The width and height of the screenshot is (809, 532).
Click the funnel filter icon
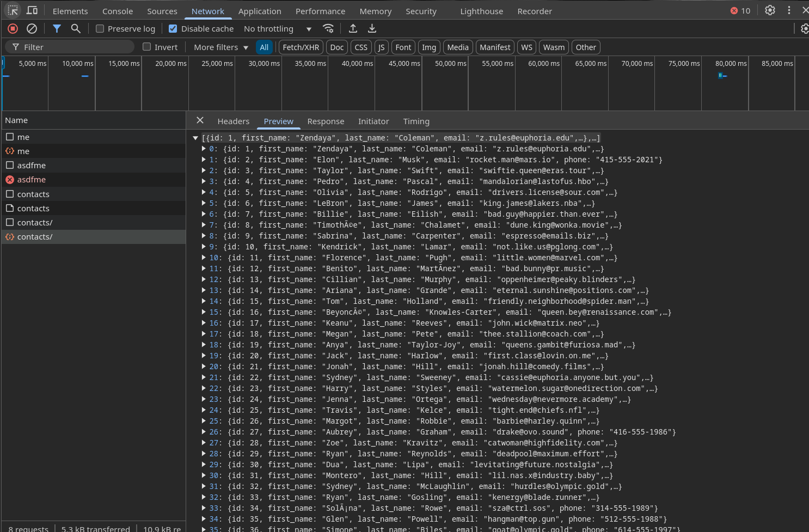[x=57, y=29]
